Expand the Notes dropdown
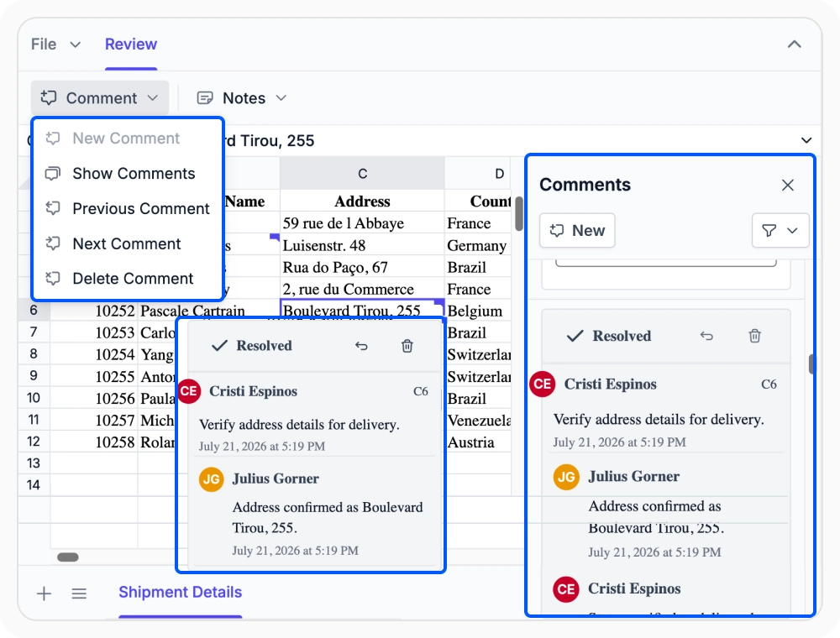 (x=242, y=98)
